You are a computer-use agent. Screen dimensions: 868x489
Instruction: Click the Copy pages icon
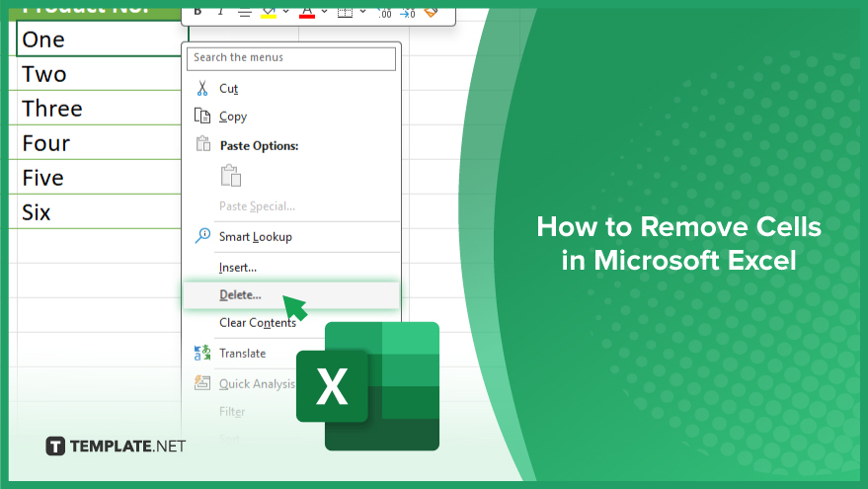(x=202, y=116)
